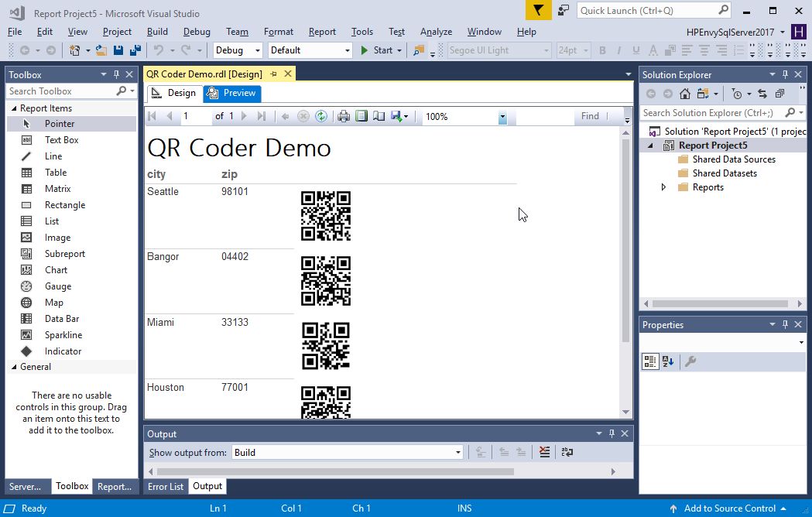The width and height of the screenshot is (812, 517).
Task: Click the Print icon in preview toolbar
Action: click(x=344, y=116)
